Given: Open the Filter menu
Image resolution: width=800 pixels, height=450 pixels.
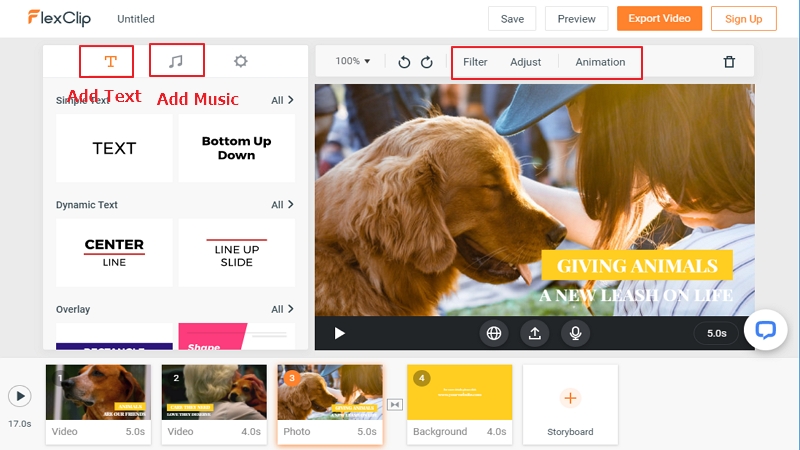Looking at the screenshot, I should click(475, 62).
